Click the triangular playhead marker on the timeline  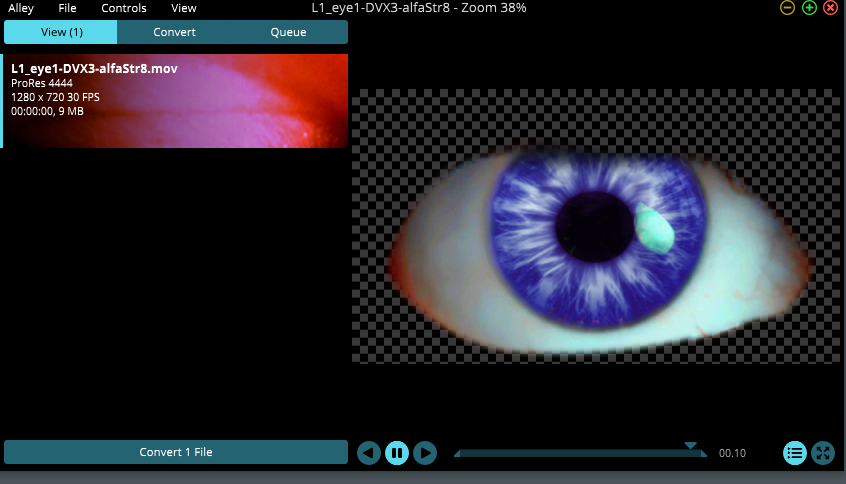pos(690,446)
